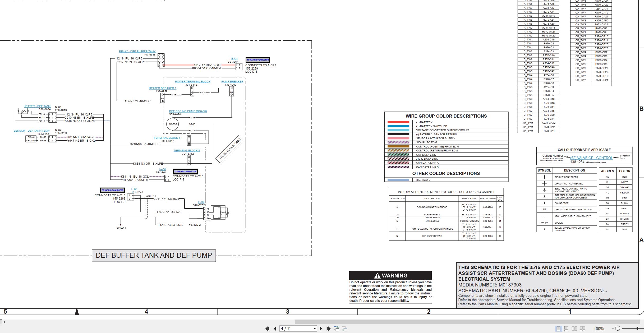644x333 pixels.
Task: Click the red (+) BATTERY color swatch
Action: click(398, 122)
